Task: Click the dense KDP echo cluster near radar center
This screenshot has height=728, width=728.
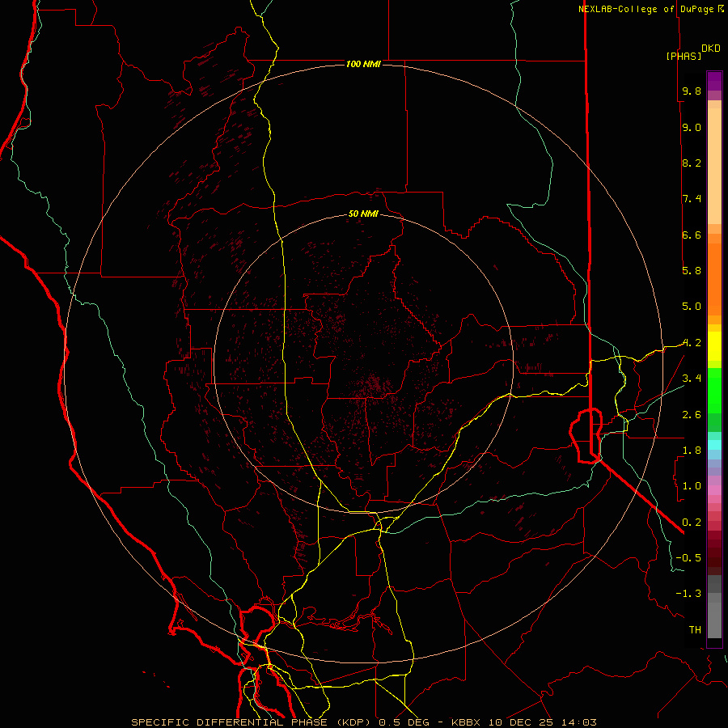Action: pos(375,383)
